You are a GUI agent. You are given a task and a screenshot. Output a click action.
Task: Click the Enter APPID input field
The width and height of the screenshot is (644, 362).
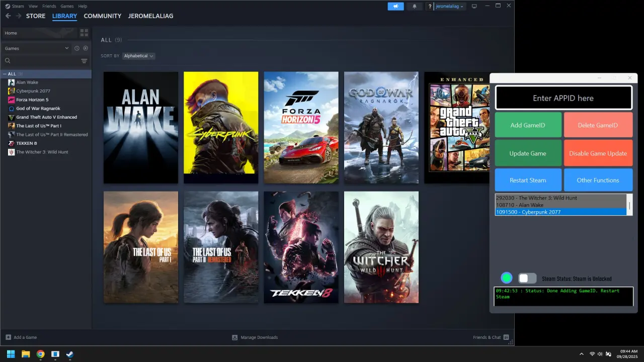563,98
